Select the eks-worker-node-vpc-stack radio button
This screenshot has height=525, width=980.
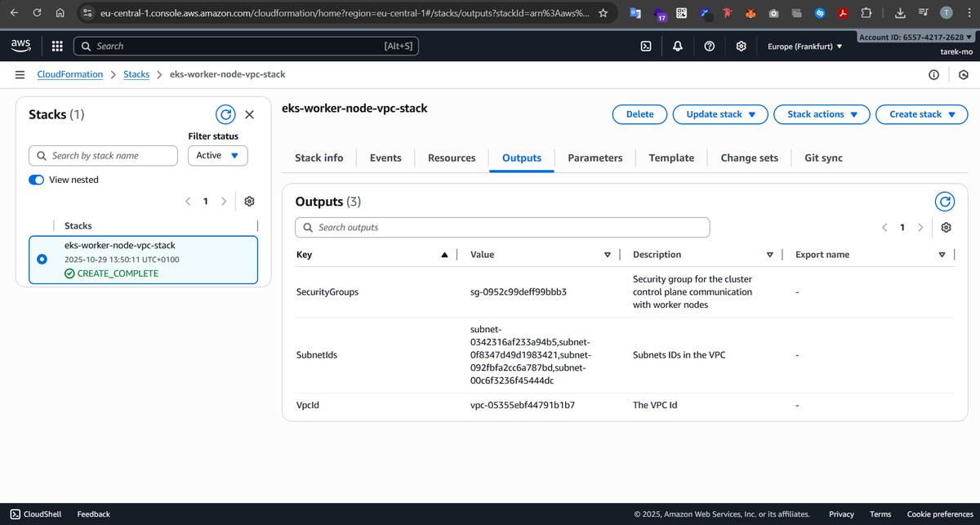43,260
